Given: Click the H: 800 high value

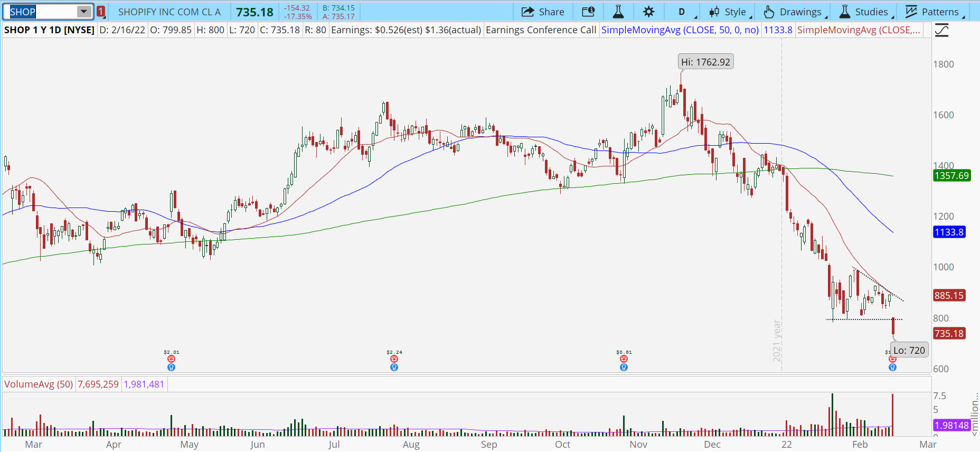Looking at the screenshot, I should coord(211,30).
